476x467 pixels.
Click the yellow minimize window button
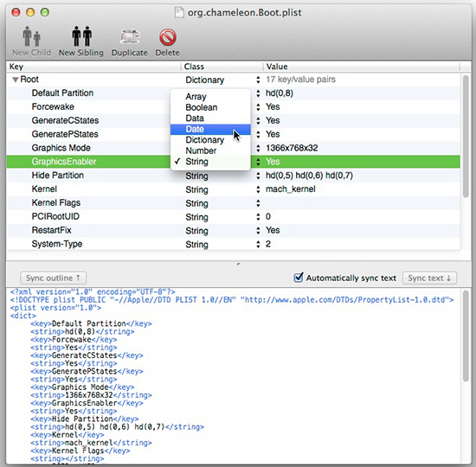(x=30, y=12)
